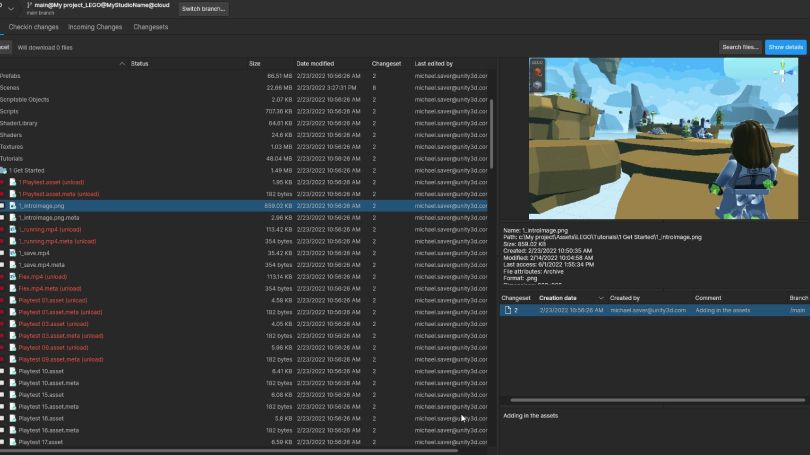This screenshot has width=810, height=455.
Task: Click the video file icon of 1_save.mp4
Action: click(13, 253)
